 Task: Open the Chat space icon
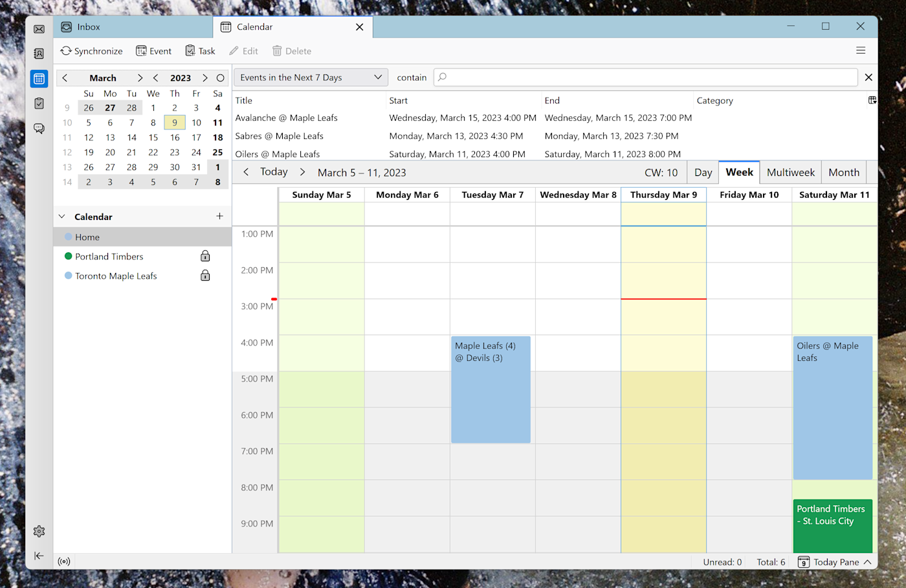pyautogui.click(x=39, y=128)
